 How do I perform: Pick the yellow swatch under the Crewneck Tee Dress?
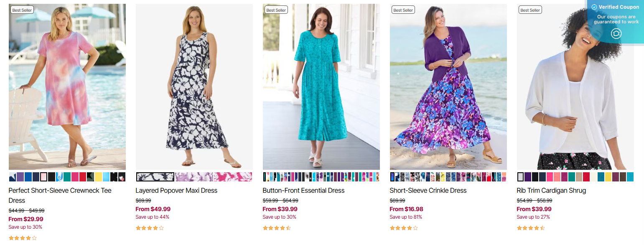coord(99,177)
